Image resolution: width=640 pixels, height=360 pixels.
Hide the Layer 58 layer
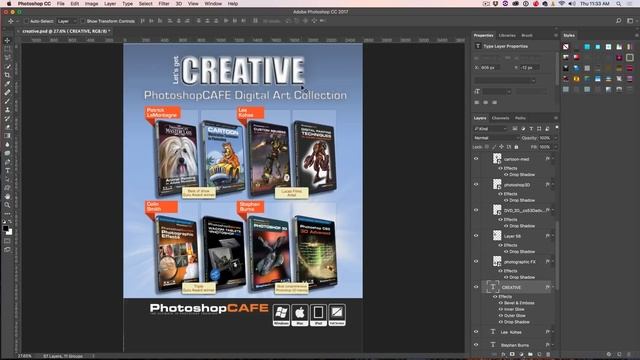[476, 236]
